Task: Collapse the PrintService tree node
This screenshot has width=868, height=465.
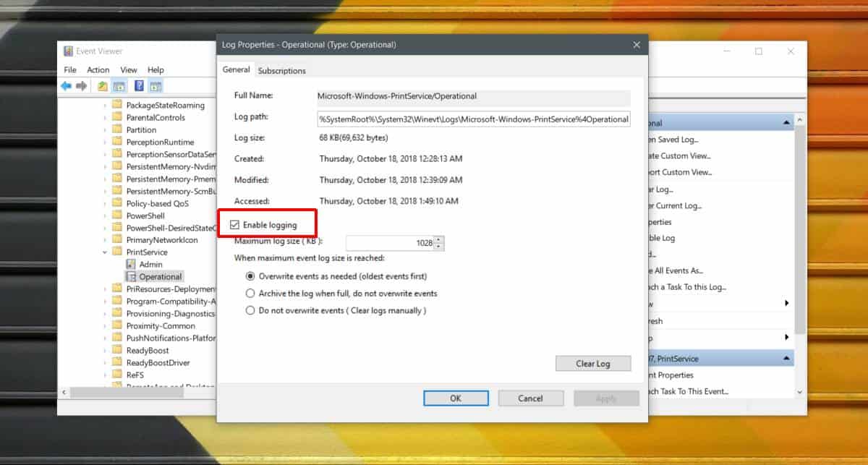Action: [x=105, y=252]
